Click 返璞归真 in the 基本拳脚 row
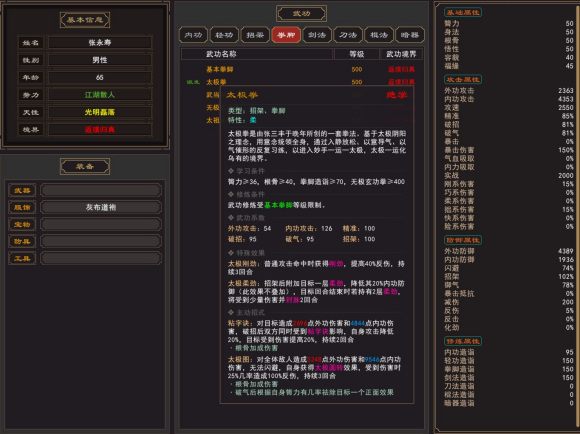 pos(401,69)
